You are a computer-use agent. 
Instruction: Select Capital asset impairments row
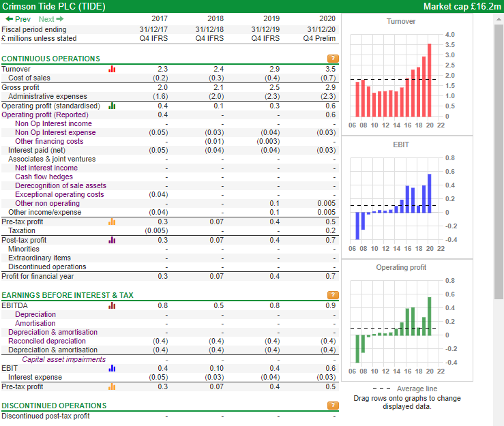click(x=170, y=359)
